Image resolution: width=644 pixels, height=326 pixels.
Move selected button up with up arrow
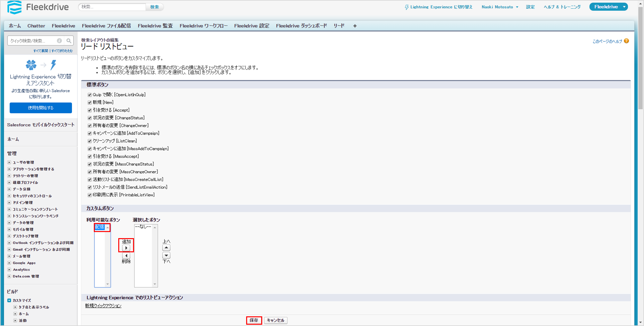(x=166, y=248)
